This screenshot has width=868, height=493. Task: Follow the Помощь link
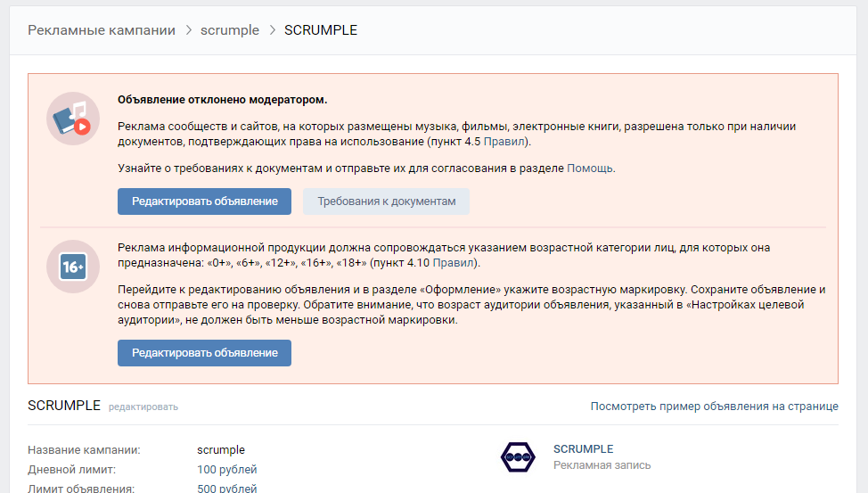[x=590, y=168]
